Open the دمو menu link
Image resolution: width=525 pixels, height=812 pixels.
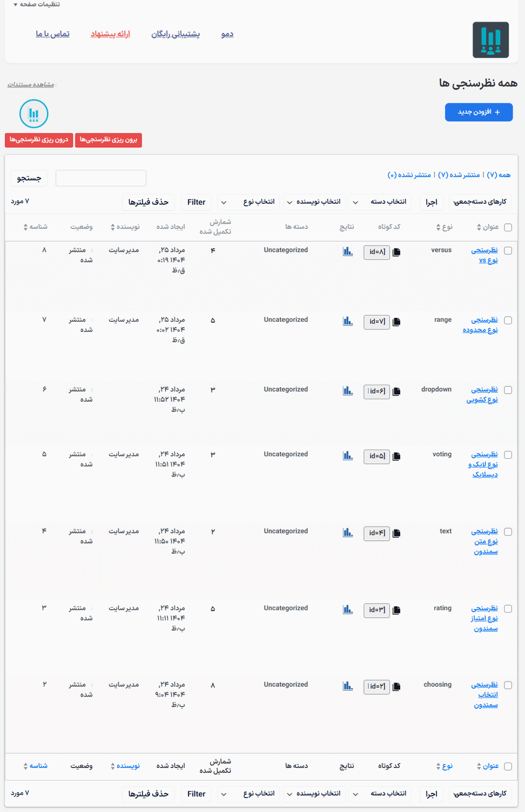pos(227,34)
